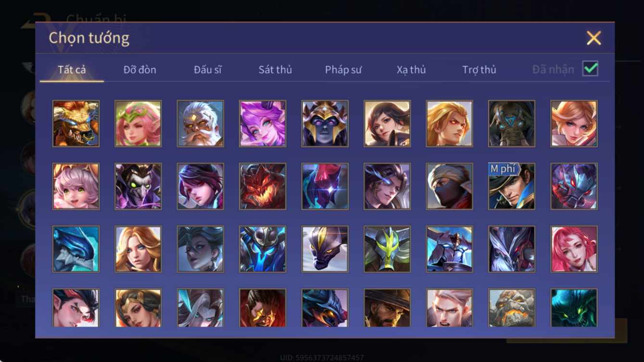Choose the red fire demon hero
The image size is (644, 362).
coord(263,187)
